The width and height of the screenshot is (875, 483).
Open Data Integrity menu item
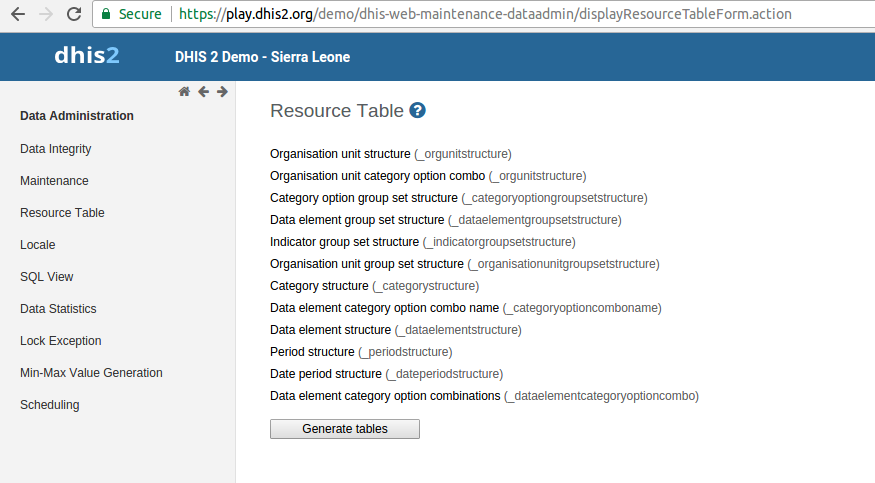click(x=56, y=149)
